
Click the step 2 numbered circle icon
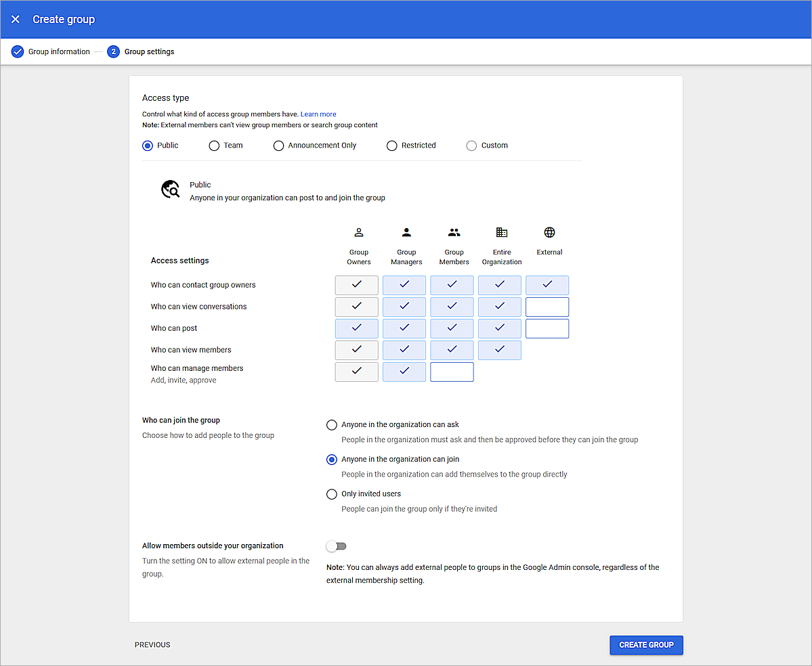coord(113,51)
